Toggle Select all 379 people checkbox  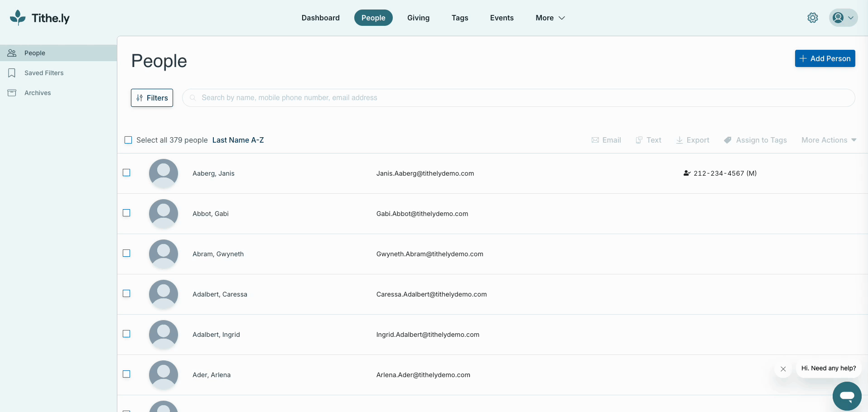(x=128, y=140)
